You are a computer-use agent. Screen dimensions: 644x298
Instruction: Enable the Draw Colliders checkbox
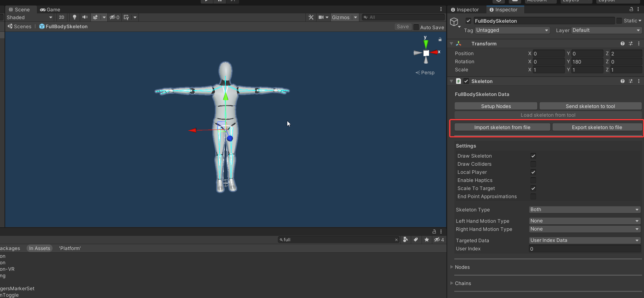[533, 164]
